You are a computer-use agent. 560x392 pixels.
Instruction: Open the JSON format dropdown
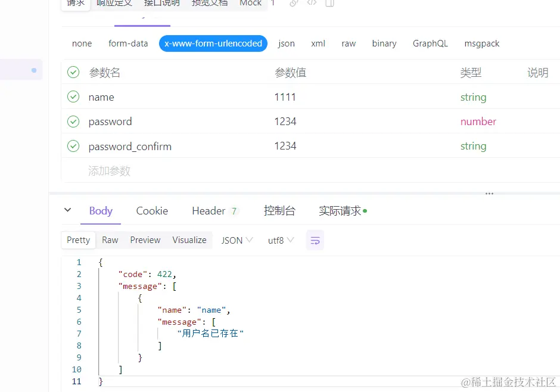click(x=237, y=240)
